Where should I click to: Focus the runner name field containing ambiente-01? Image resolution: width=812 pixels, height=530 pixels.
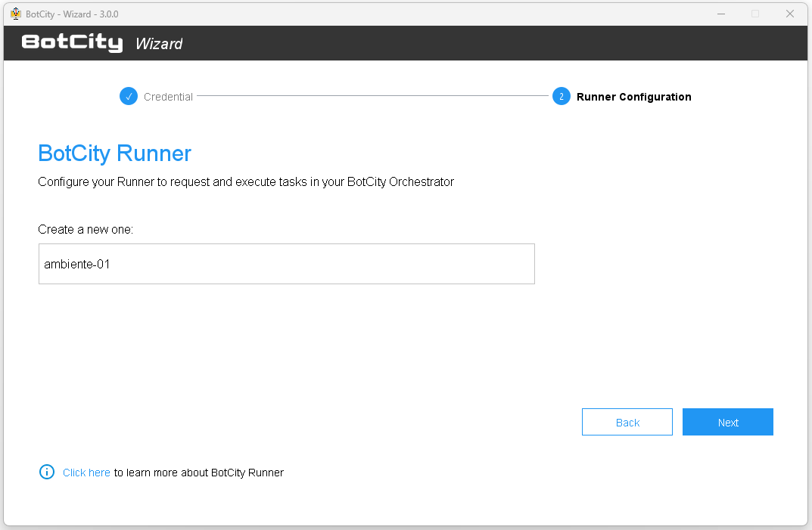click(286, 264)
